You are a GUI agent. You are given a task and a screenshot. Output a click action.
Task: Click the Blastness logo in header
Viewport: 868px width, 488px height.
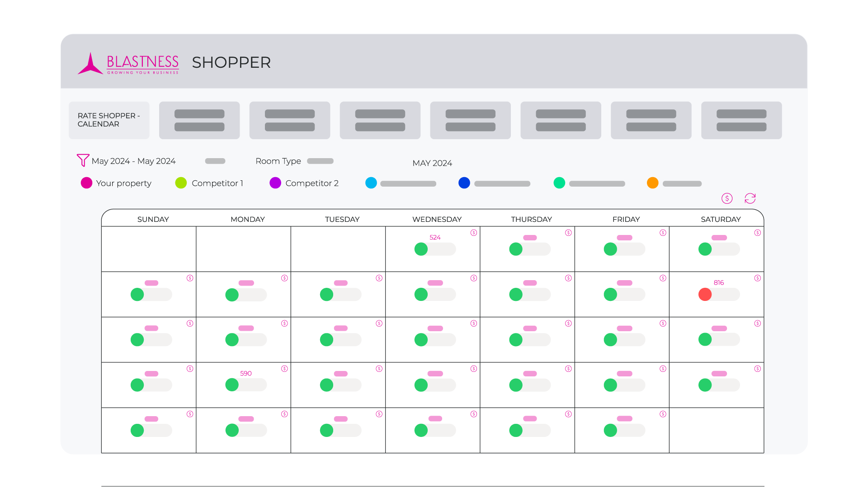coord(129,63)
